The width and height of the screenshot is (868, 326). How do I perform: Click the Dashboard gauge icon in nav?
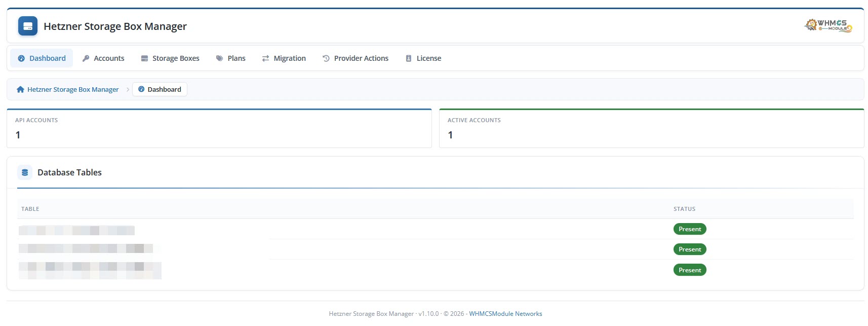(21, 58)
